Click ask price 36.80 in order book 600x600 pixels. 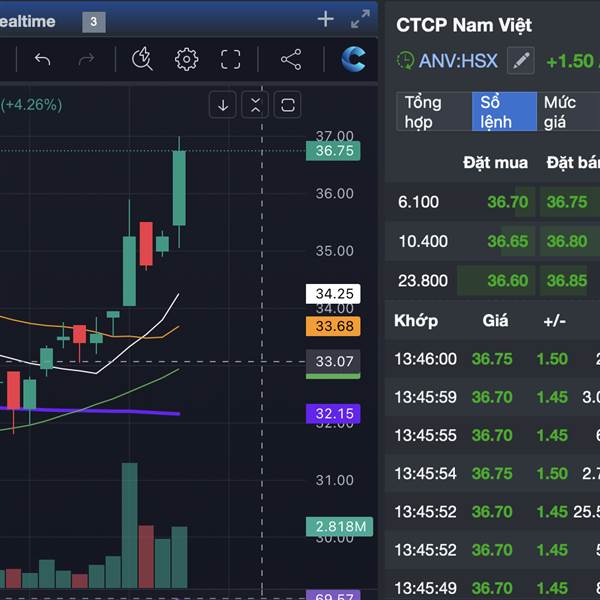tap(567, 241)
